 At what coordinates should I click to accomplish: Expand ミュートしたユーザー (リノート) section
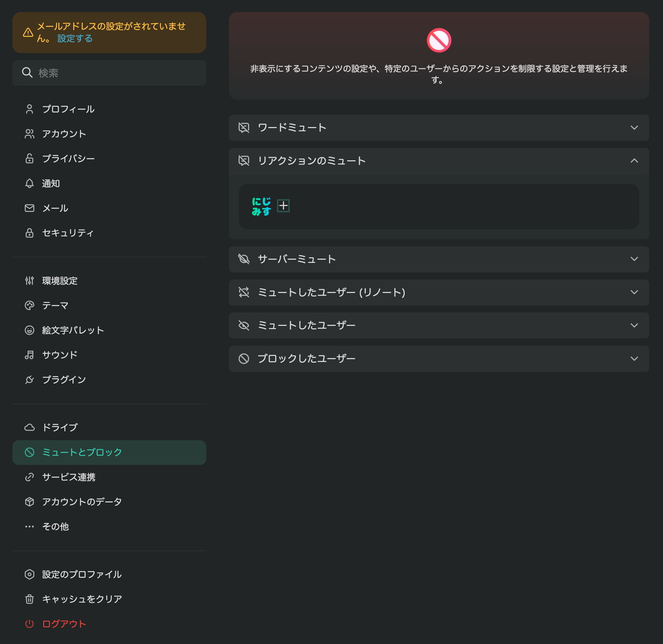[x=439, y=292]
